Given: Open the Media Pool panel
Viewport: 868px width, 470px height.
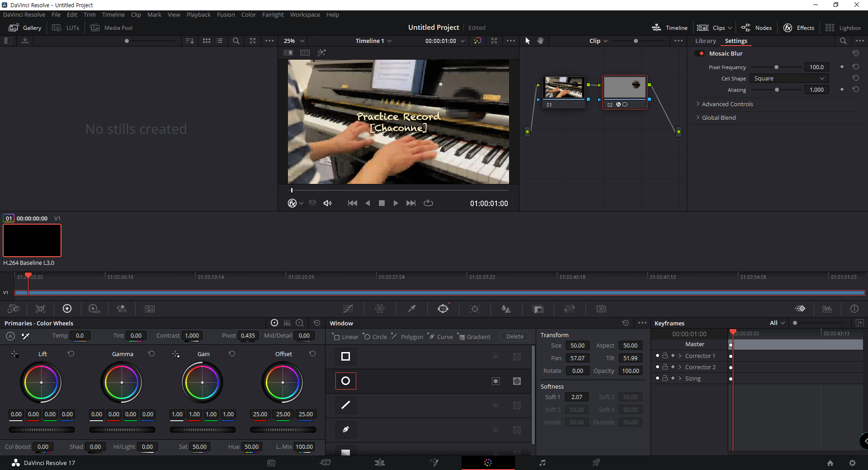Looking at the screenshot, I should 112,28.
